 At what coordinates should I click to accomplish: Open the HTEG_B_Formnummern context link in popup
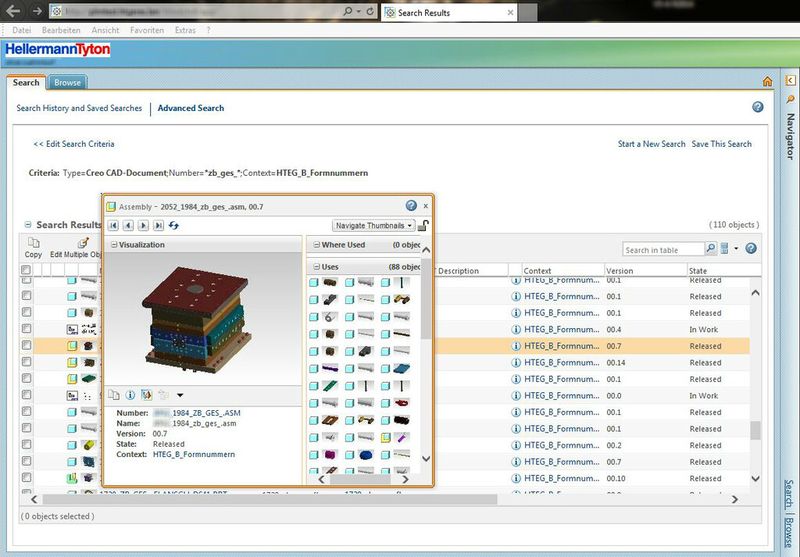(x=194, y=454)
